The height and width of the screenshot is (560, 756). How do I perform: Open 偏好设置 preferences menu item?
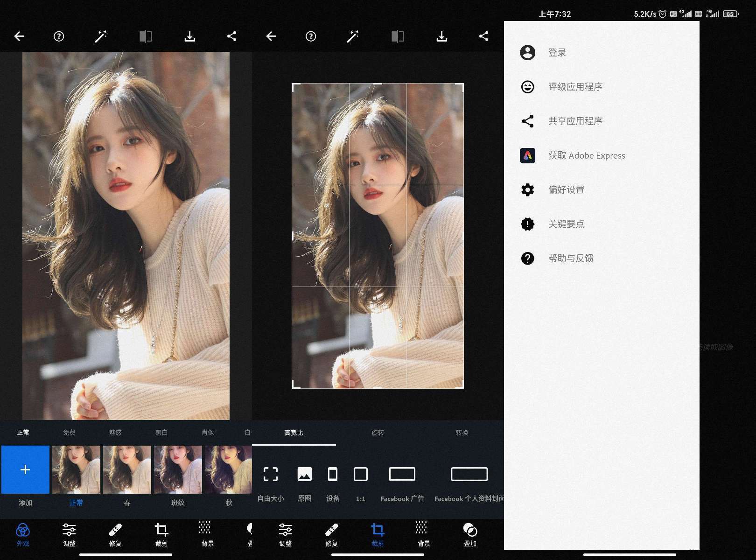(x=602, y=189)
